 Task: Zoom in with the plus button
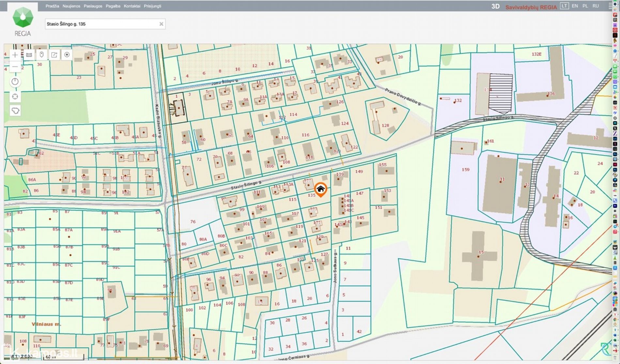pyautogui.click(x=15, y=55)
